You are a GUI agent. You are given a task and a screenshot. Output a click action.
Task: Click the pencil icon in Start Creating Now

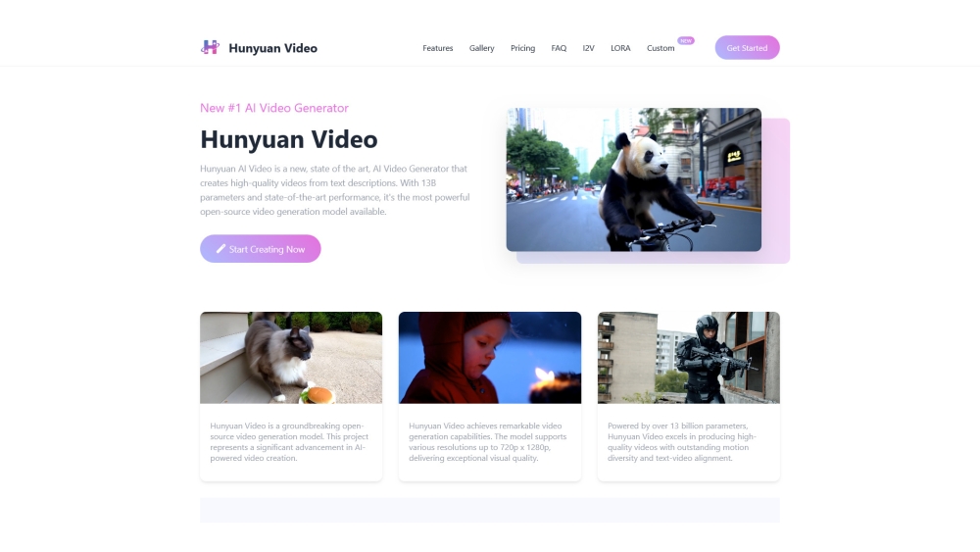tap(220, 249)
